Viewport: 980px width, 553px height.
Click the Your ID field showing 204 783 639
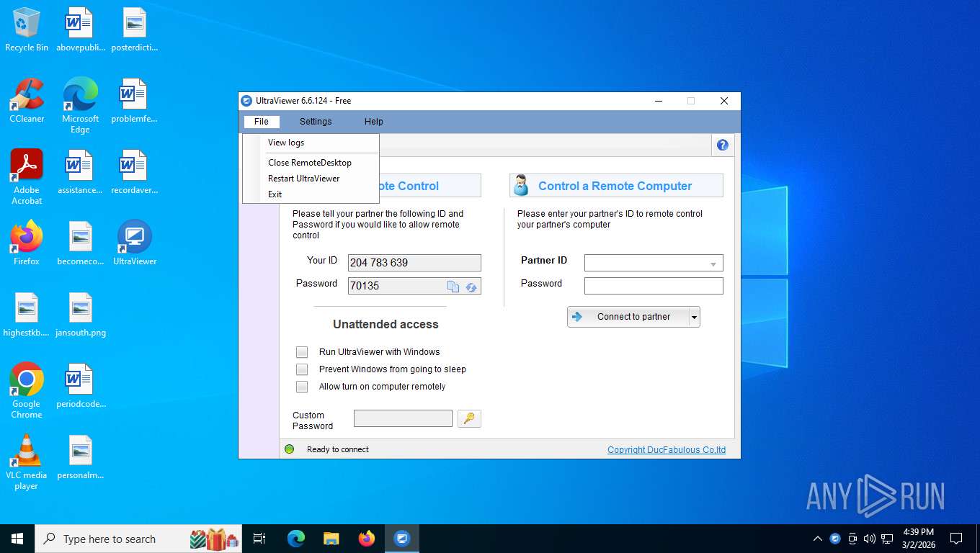pos(414,263)
